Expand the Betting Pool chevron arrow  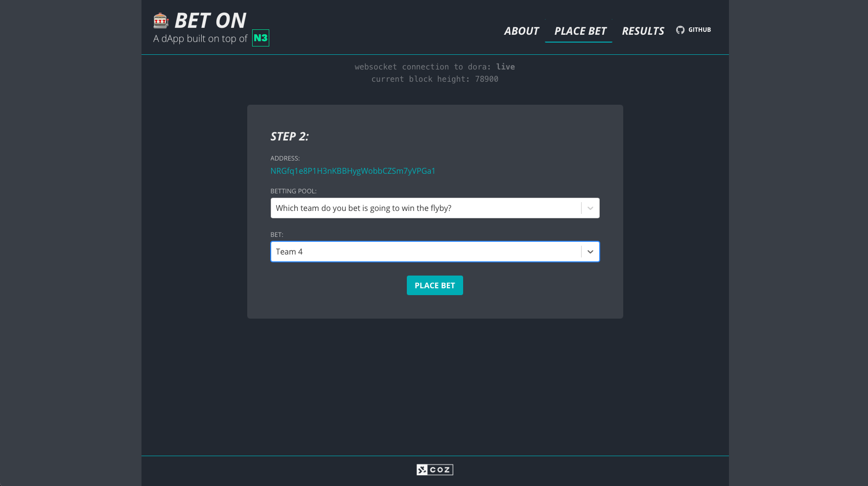pyautogui.click(x=590, y=208)
